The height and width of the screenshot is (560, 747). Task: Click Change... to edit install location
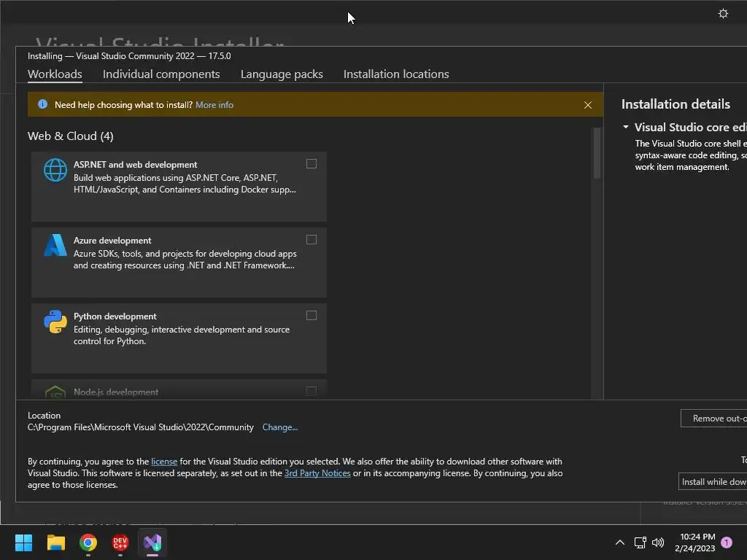tap(279, 427)
